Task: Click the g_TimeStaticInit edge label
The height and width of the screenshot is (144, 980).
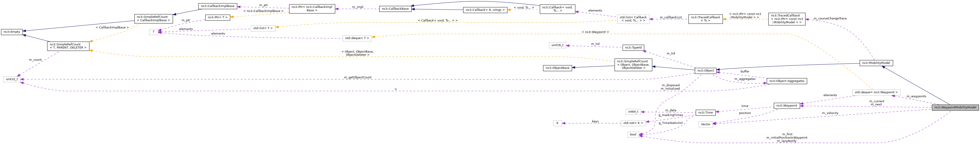Action: [x=671, y=123]
